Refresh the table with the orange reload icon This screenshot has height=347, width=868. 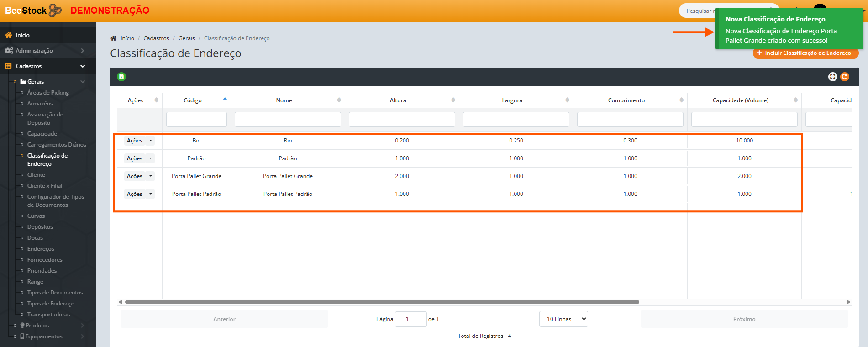coord(845,77)
